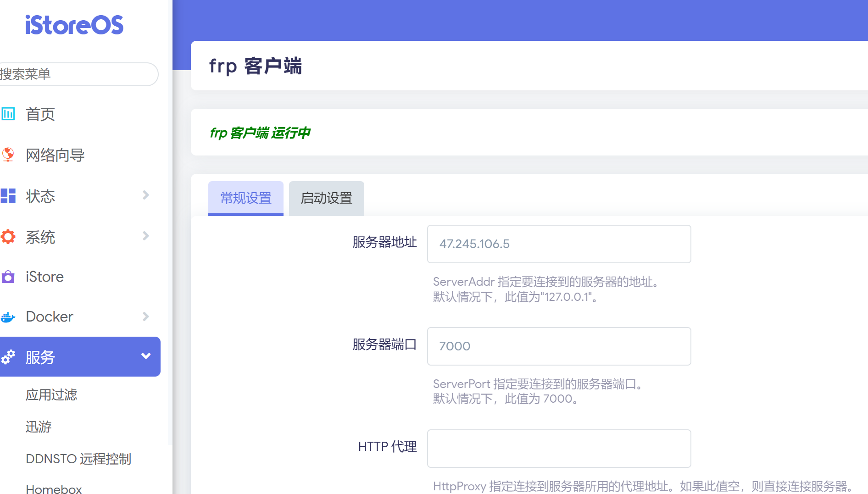
Task: Switch to the 启动设置 tab
Action: pos(327,198)
